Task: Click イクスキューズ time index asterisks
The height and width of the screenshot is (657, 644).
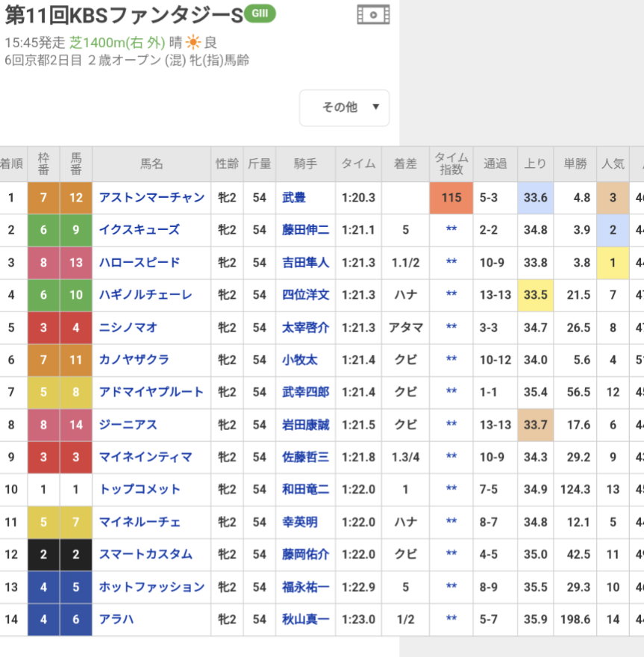Action: [x=451, y=228]
